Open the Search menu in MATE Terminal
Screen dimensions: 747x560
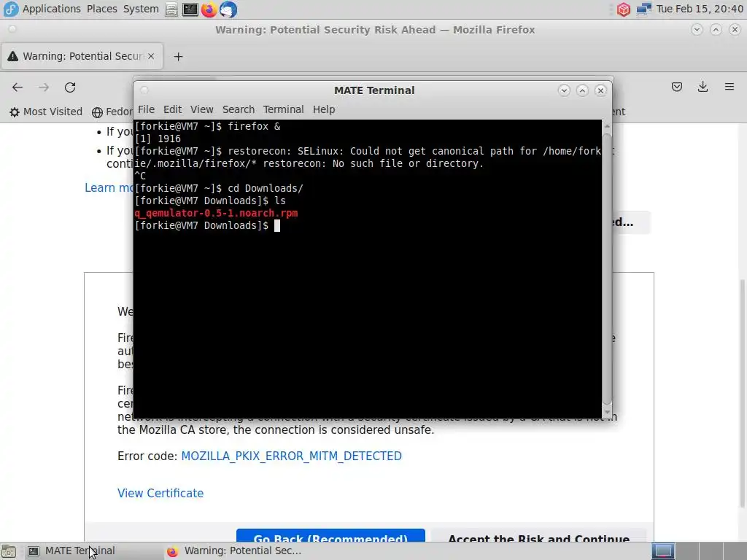[x=239, y=109]
